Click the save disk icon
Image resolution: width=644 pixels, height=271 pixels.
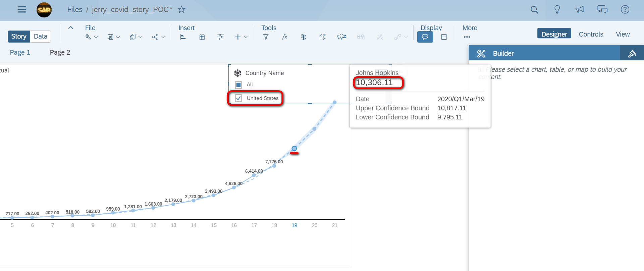click(x=110, y=37)
